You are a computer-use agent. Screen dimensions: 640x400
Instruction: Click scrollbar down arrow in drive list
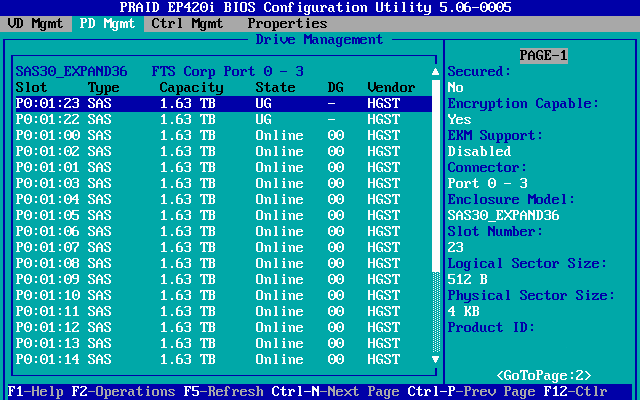435,359
